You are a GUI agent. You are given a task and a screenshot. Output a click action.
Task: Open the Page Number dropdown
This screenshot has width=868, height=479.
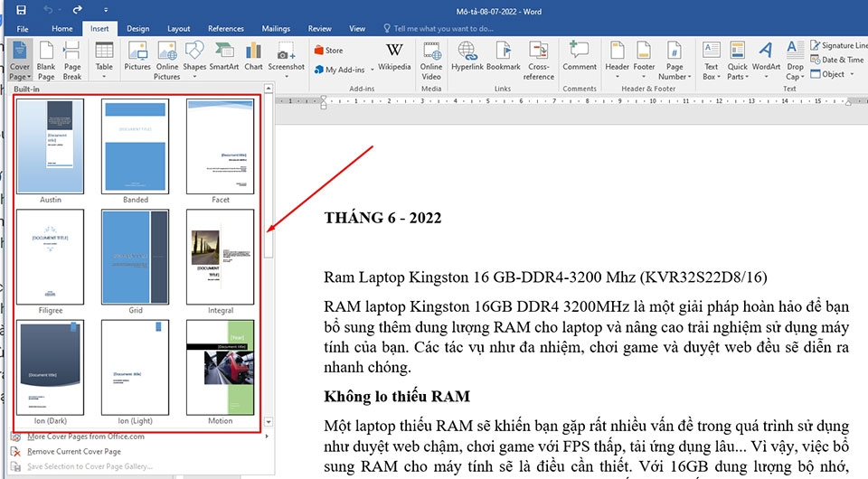tap(675, 61)
